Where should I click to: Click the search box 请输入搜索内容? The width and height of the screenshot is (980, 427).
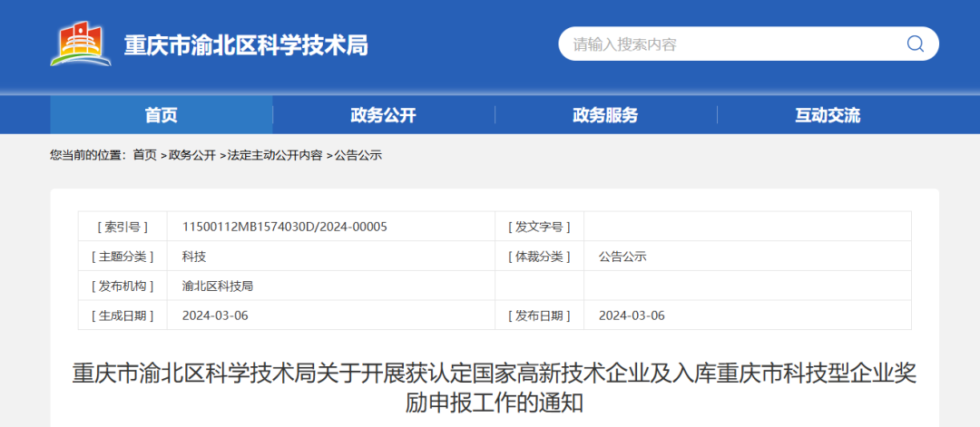coord(748,44)
